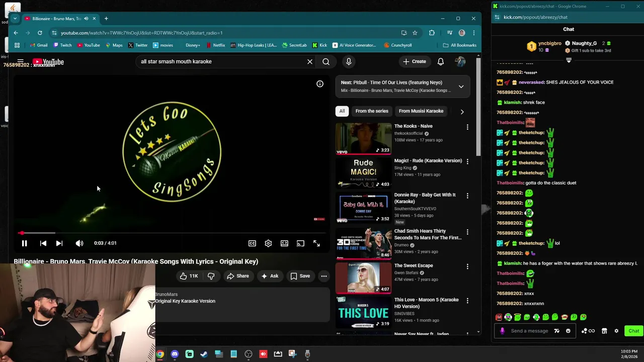This screenshot has width=644, height=362.
Task: Open options for This Love karaoke video
Action: click(x=467, y=301)
